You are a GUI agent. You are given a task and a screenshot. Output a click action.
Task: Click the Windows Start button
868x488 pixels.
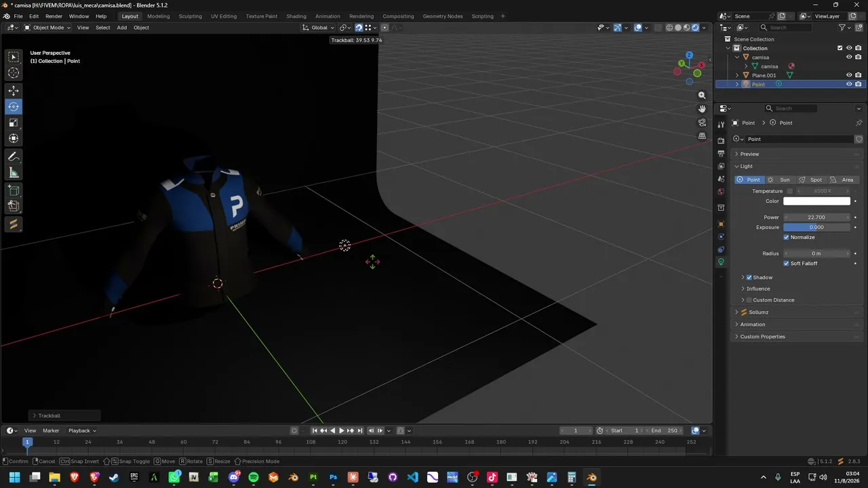(14, 477)
